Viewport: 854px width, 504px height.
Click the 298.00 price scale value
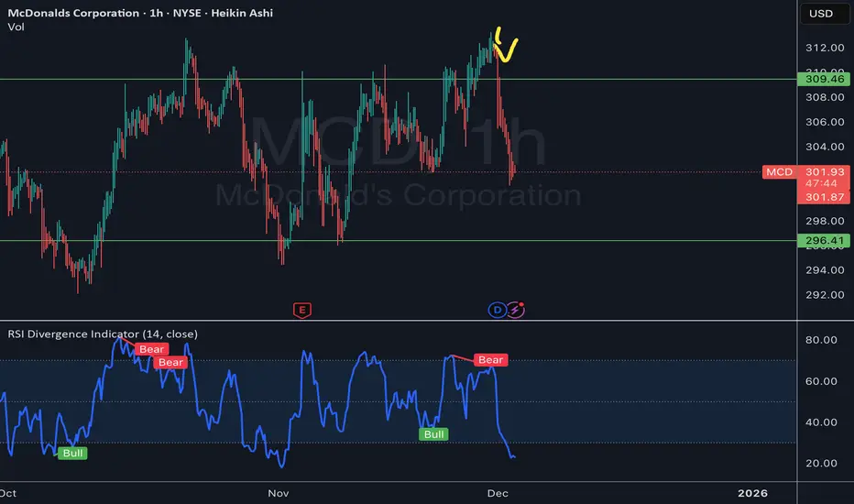pos(825,221)
